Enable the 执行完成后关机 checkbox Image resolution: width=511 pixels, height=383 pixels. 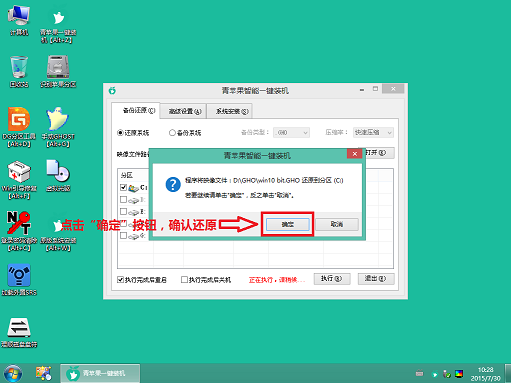click(184, 280)
